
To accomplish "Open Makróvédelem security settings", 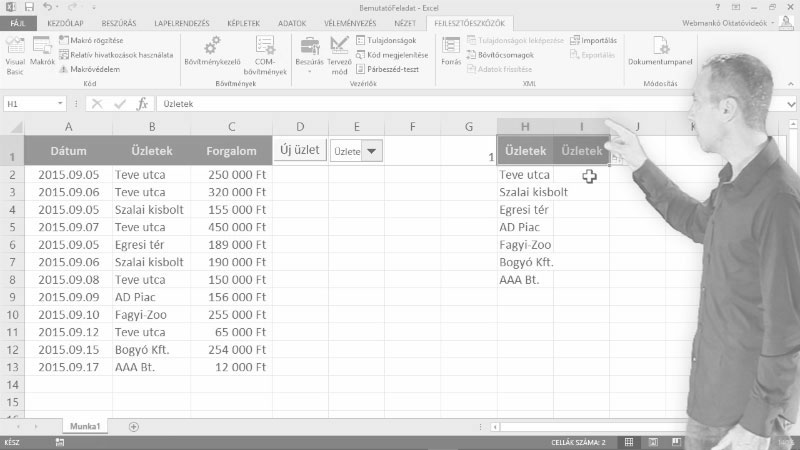I will [90, 69].
